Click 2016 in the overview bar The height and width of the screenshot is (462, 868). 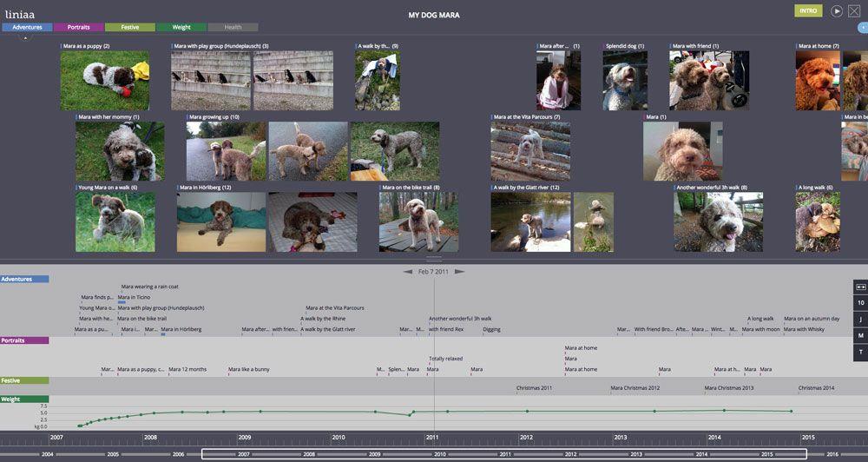pos(832,454)
